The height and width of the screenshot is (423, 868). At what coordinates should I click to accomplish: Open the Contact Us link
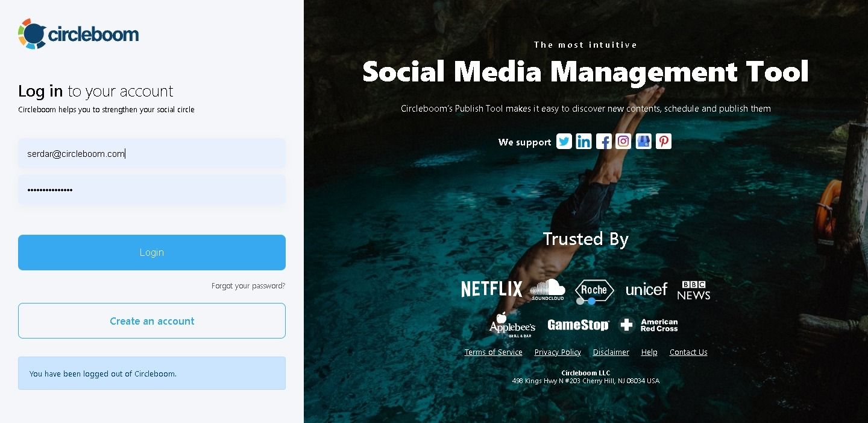pos(688,352)
